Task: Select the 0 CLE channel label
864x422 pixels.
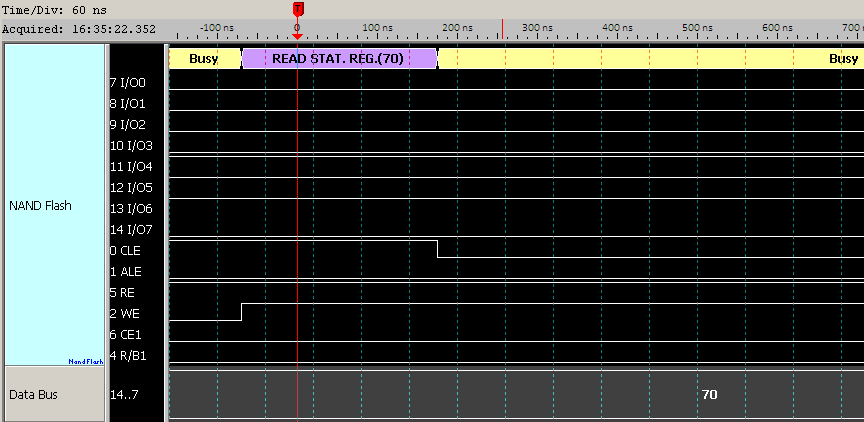Action: [125, 251]
